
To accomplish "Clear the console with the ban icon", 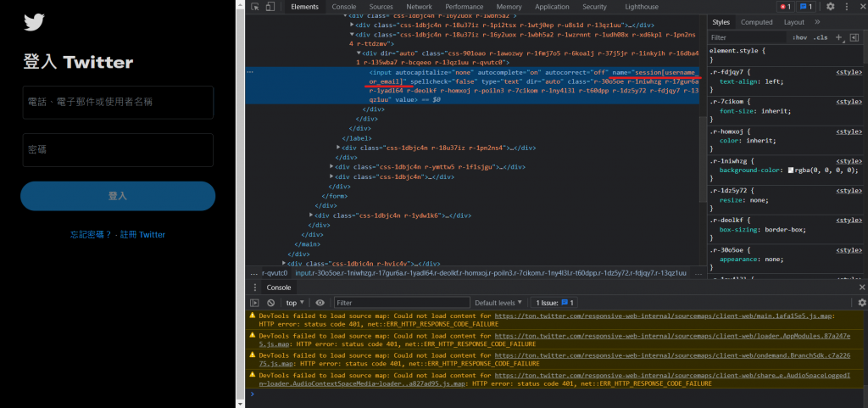I will coord(270,303).
